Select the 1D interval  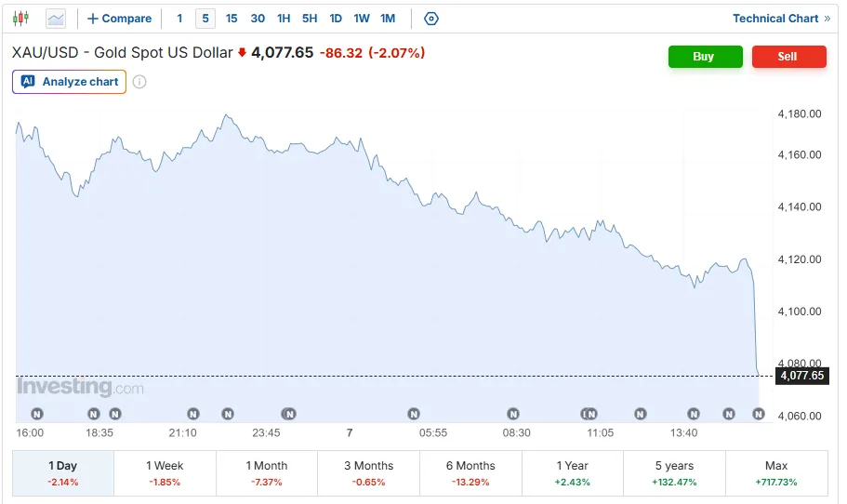click(336, 19)
